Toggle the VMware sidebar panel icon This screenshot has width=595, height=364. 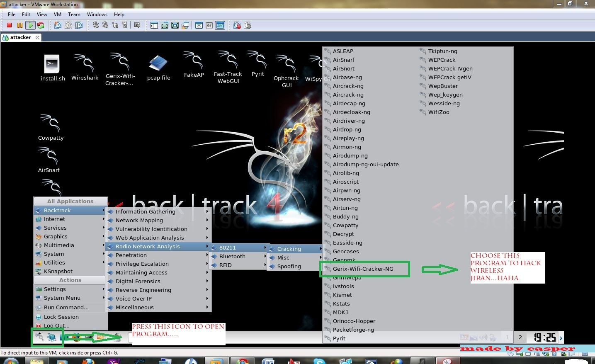(x=154, y=25)
